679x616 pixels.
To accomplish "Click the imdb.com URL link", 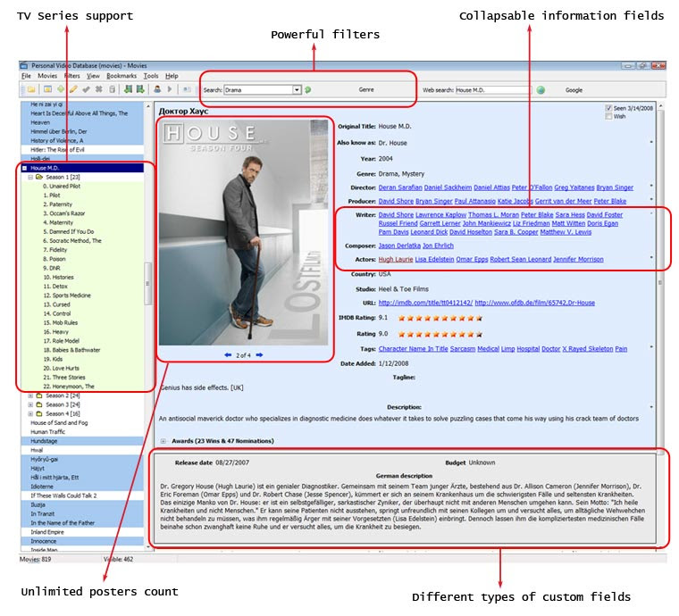I will 425,303.
